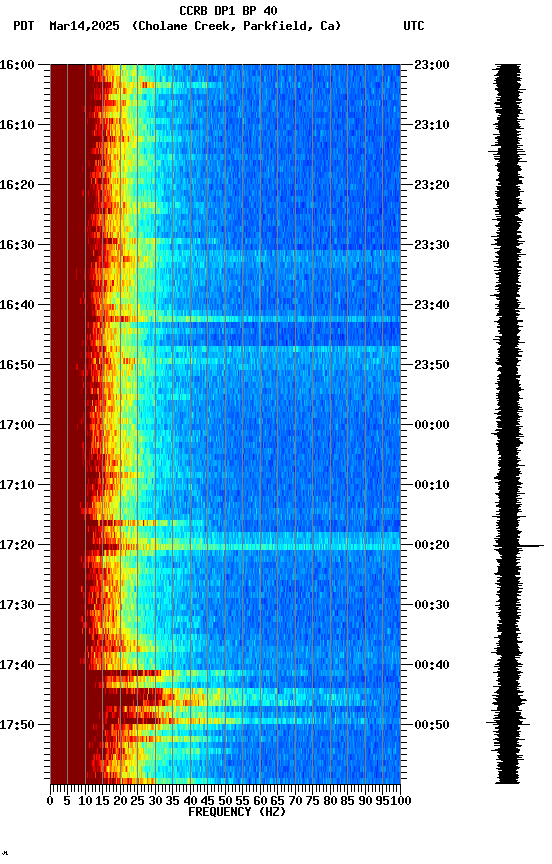Click the 16:20 PDT time label
This screenshot has height=864, width=552.
[x=17, y=185]
